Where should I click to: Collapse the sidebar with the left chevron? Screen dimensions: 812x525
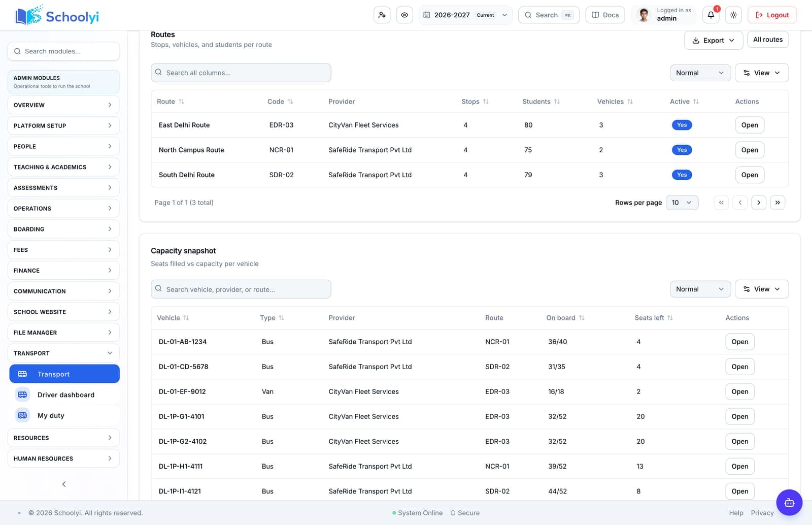[x=64, y=484]
